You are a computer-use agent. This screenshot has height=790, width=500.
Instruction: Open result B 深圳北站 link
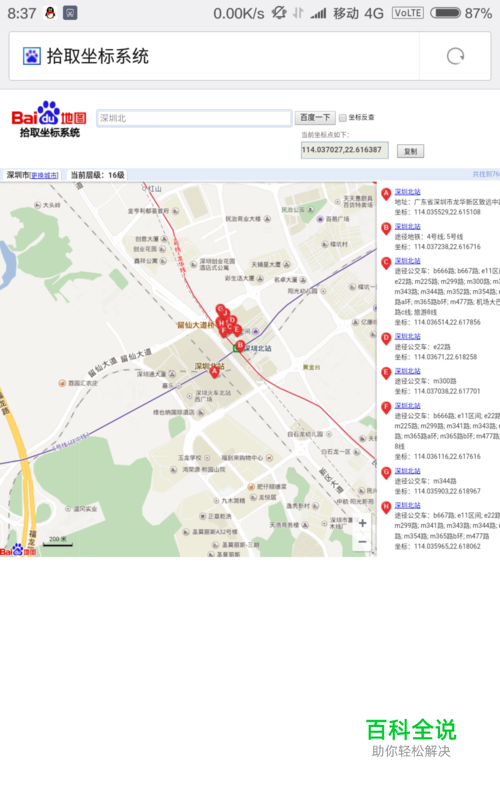click(407, 226)
